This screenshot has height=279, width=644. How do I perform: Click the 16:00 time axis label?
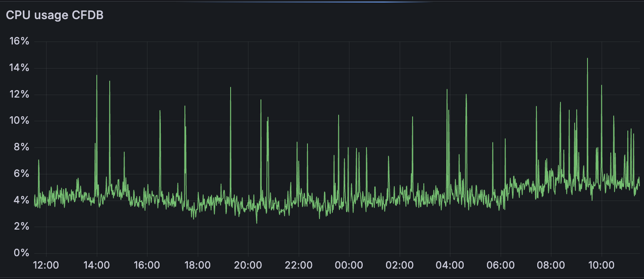click(147, 265)
